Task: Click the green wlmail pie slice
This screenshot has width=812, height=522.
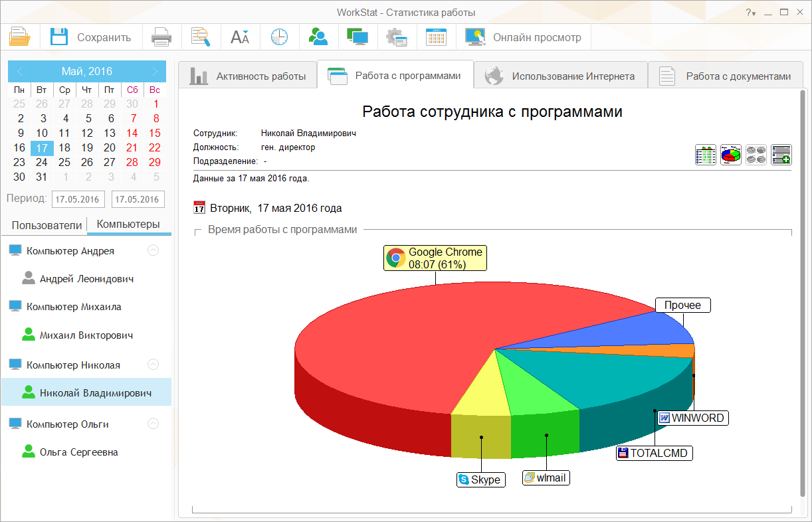Action: pos(538,392)
